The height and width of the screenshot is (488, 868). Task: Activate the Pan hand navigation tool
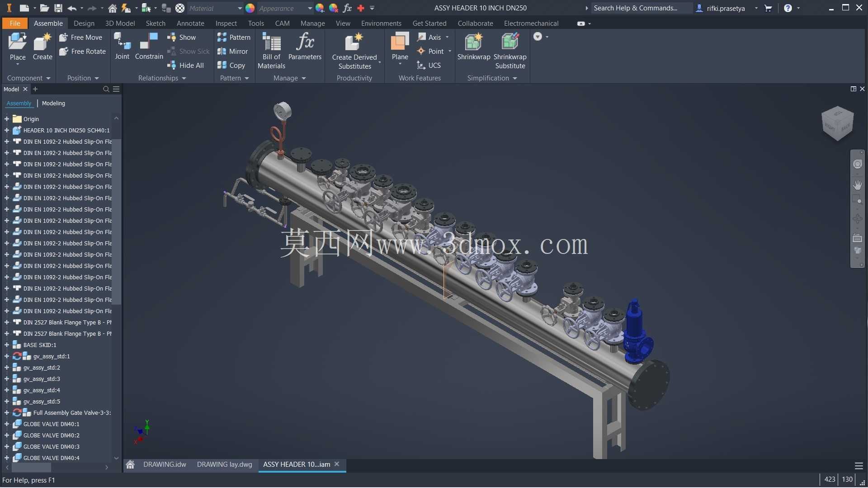coord(857,185)
